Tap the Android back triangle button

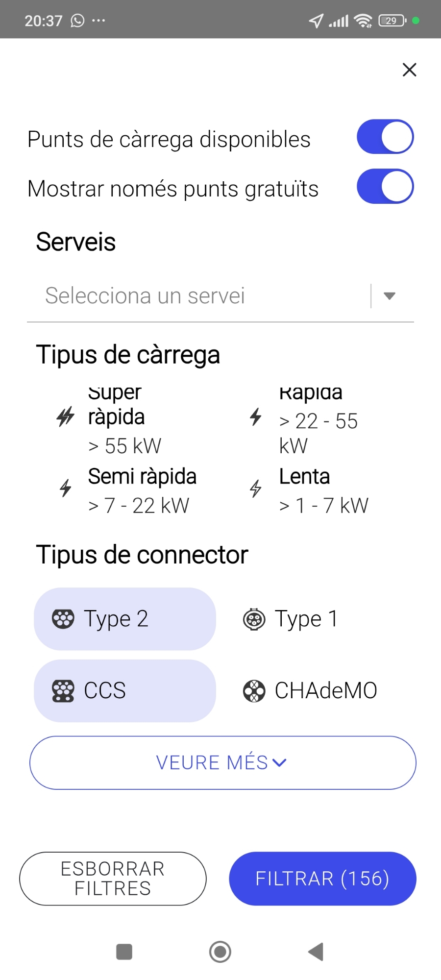point(316,952)
